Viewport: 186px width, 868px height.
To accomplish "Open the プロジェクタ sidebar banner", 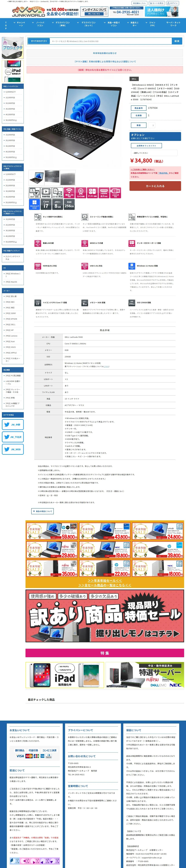I will click(x=13, y=48).
